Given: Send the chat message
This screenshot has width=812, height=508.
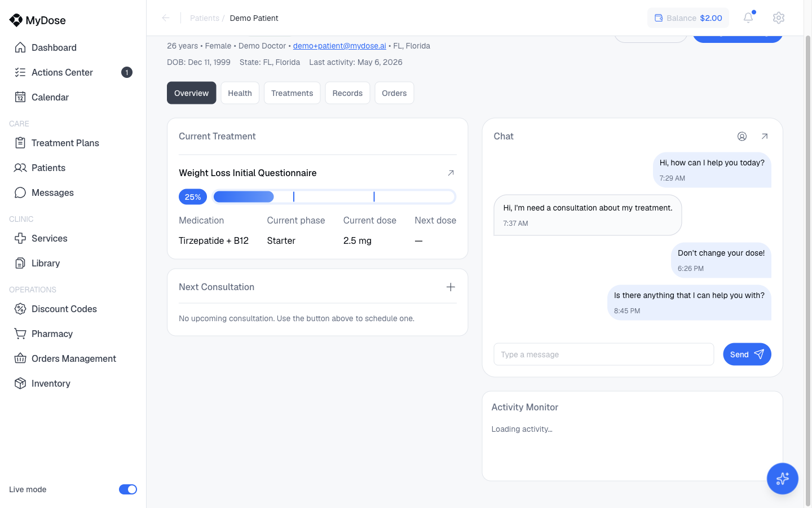Looking at the screenshot, I should click(747, 354).
